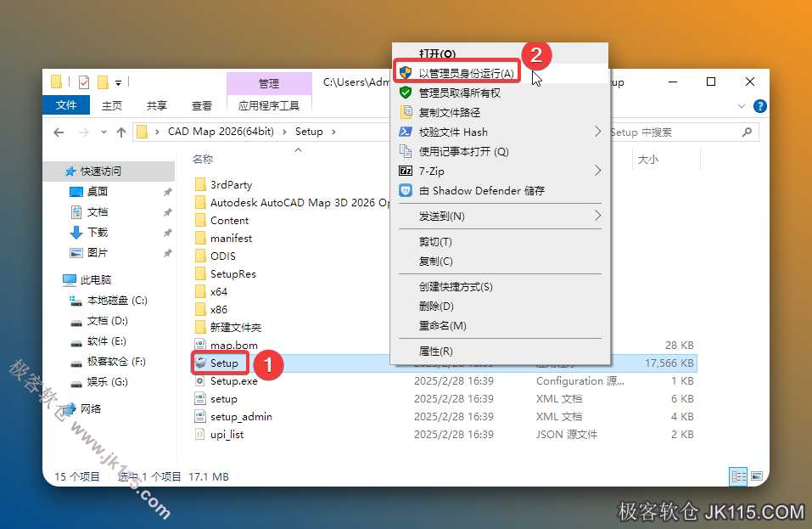Open 图片 in navigation pane
Screen dimensions: 812x529
(x=97, y=253)
